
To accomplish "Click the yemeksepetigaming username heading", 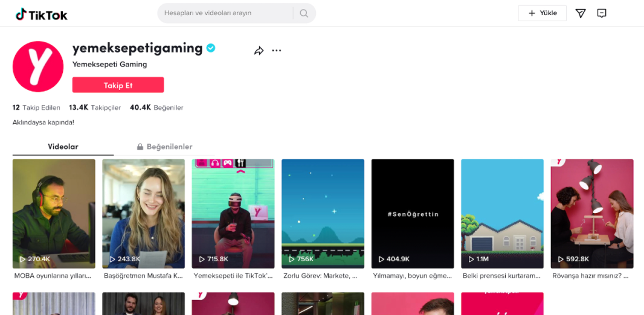I will (138, 48).
